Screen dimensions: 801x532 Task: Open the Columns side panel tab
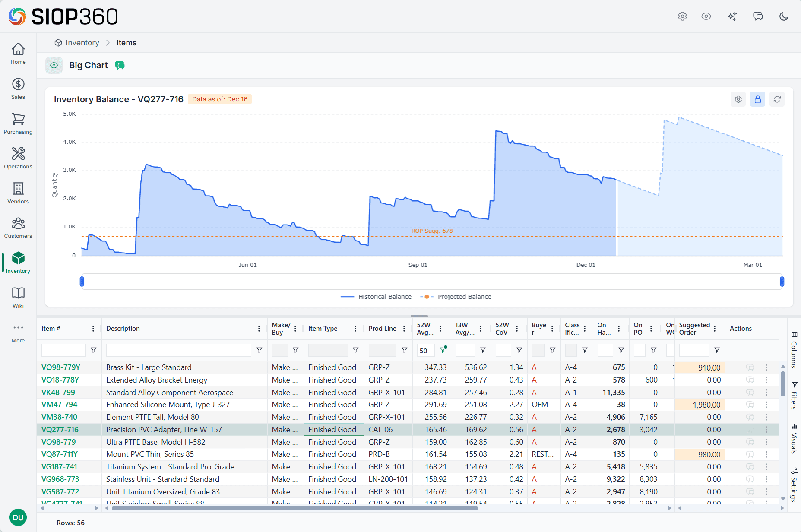coord(794,350)
